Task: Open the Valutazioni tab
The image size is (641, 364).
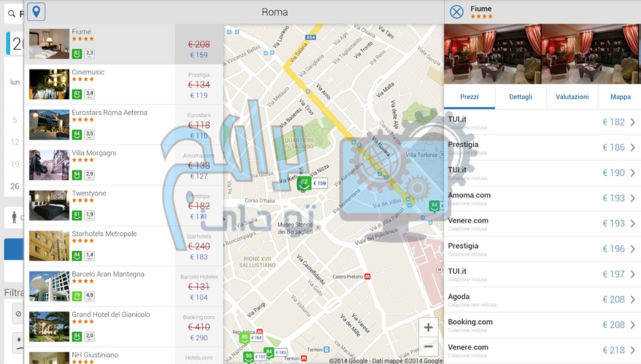Action: [x=572, y=96]
